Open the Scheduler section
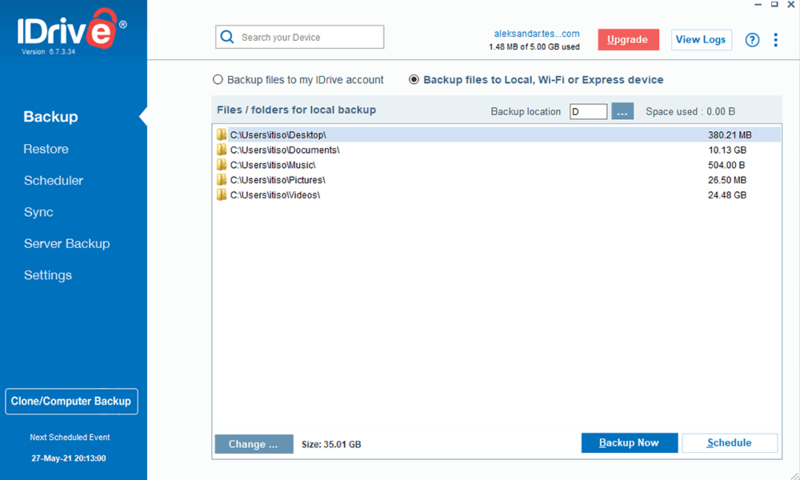Image resolution: width=800 pixels, height=480 pixels. 54,181
